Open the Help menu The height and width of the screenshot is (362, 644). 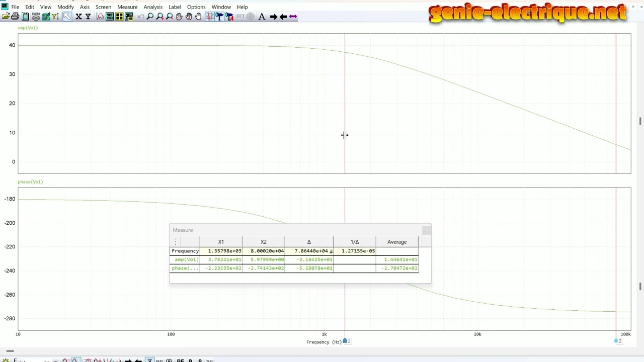[242, 7]
